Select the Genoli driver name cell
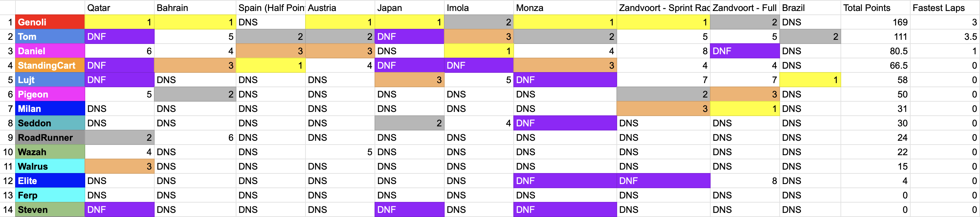The image size is (980, 217). tap(50, 22)
